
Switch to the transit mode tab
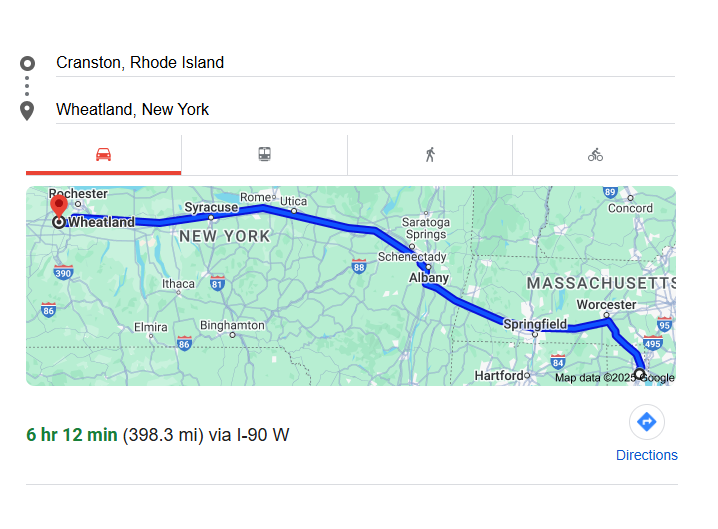point(264,155)
